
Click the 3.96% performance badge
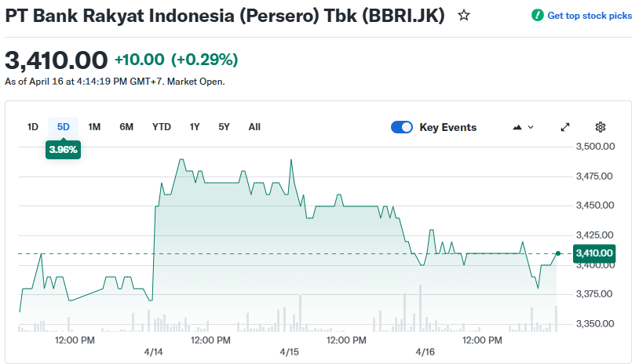pyautogui.click(x=64, y=149)
